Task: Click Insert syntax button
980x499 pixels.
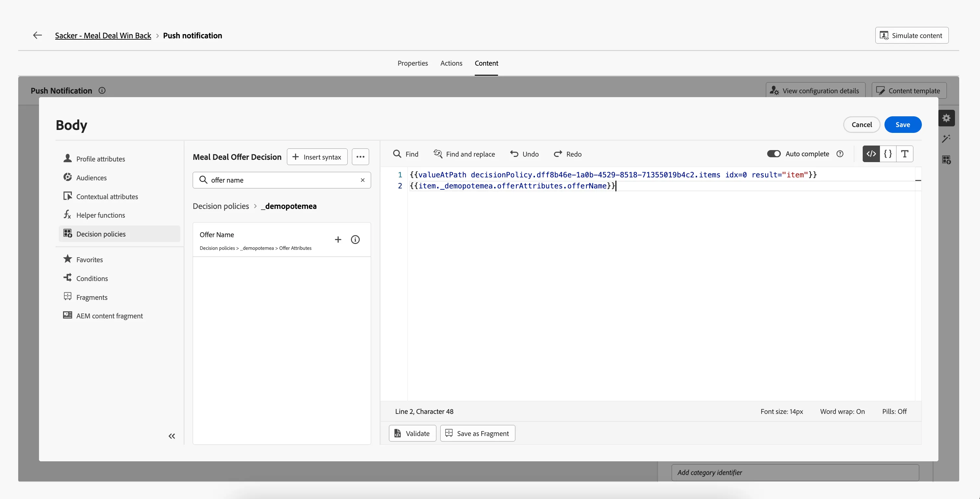Action: tap(317, 157)
